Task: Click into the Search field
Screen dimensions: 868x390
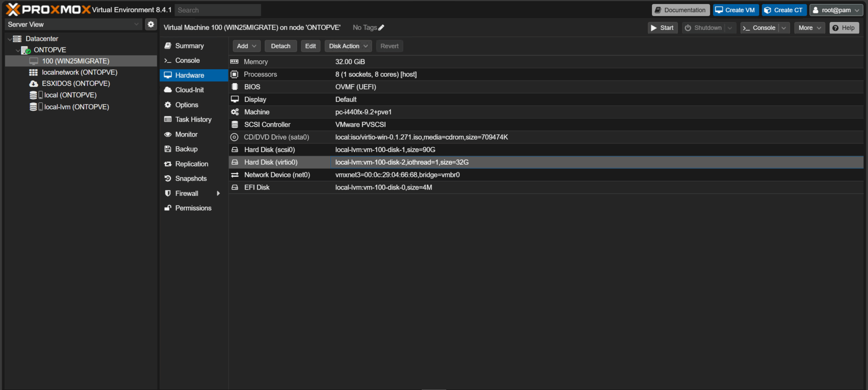Action: tap(218, 10)
